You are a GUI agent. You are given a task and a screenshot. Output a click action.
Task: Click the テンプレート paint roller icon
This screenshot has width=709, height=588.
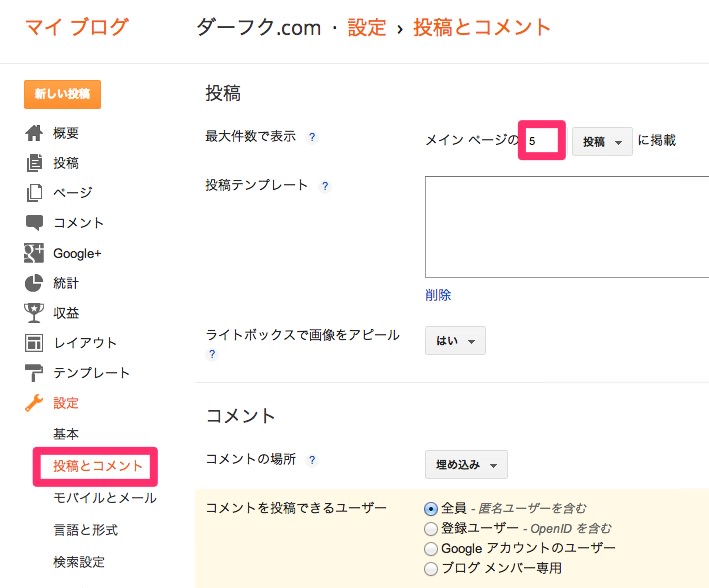(x=34, y=373)
